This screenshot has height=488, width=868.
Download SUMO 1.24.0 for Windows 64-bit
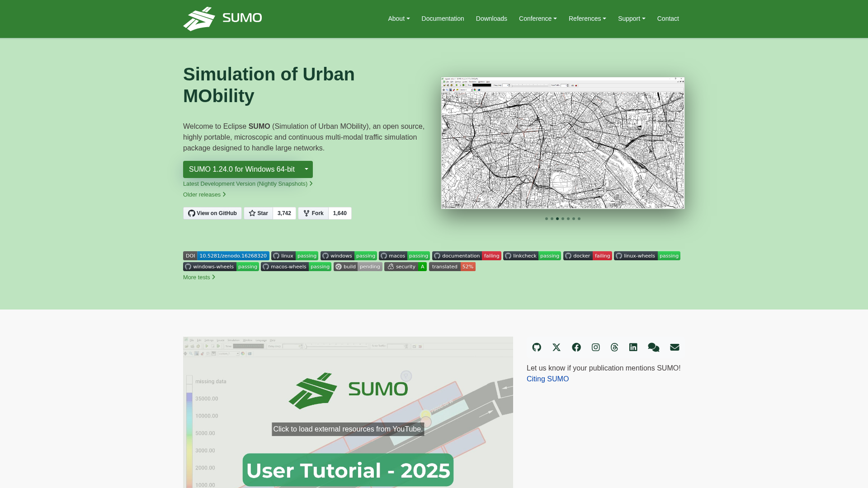(241, 169)
